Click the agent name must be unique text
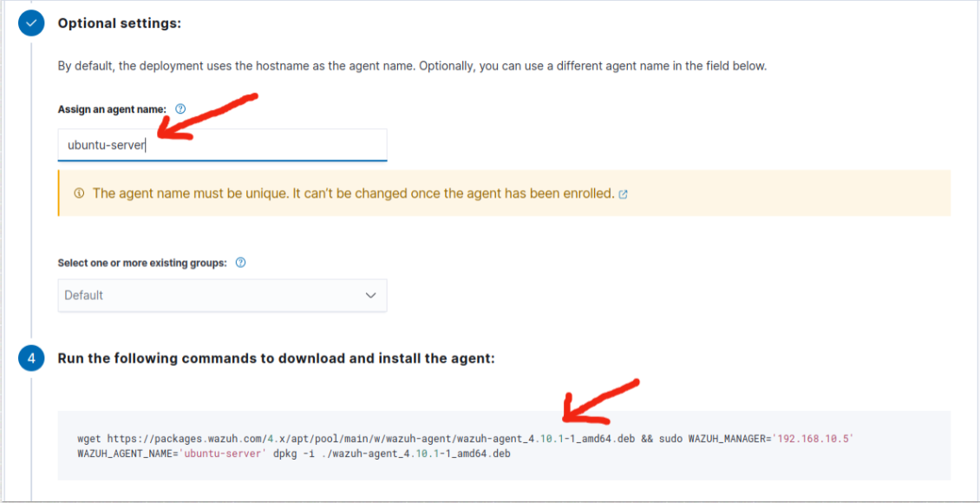The image size is (980, 503). tap(353, 193)
